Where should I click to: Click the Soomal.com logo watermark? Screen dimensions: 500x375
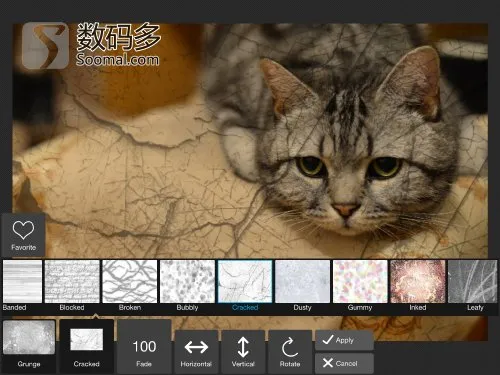(x=91, y=45)
